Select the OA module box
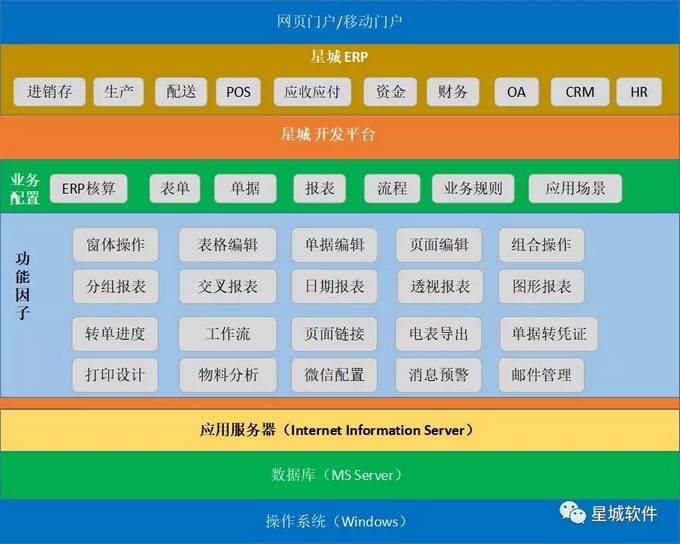The height and width of the screenshot is (544, 680). pos(517,92)
